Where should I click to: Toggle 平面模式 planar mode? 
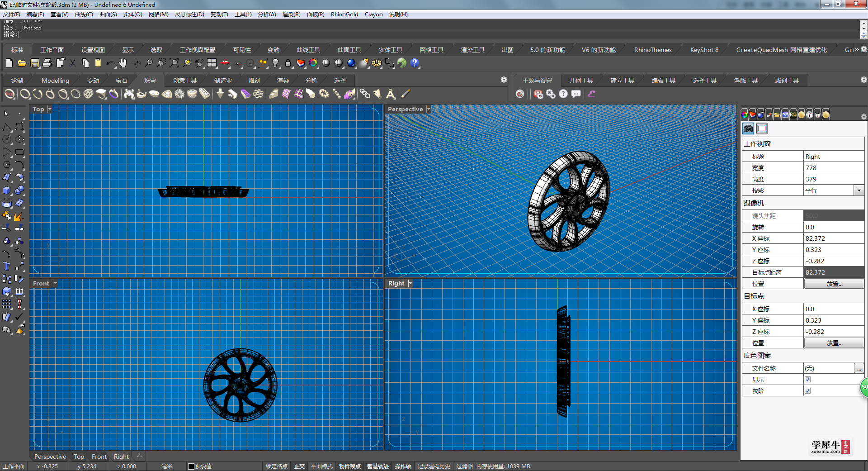(x=322, y=466)
